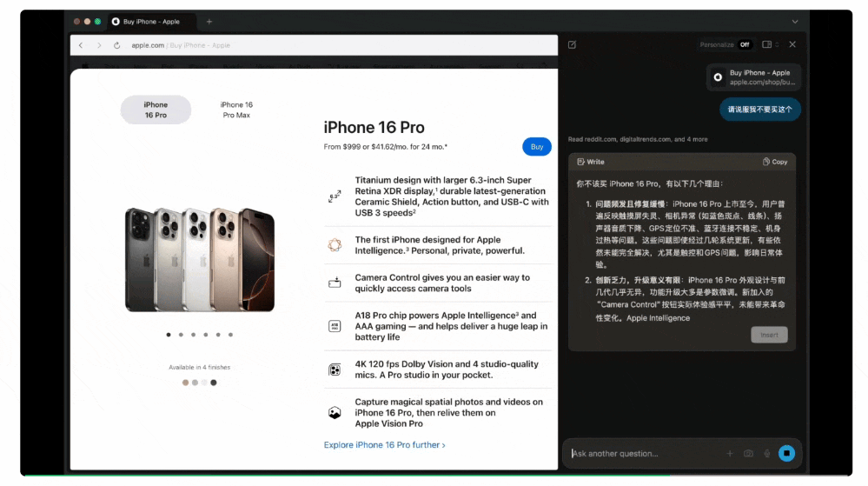Click the A18 Pro chip icon

point(335,326)
